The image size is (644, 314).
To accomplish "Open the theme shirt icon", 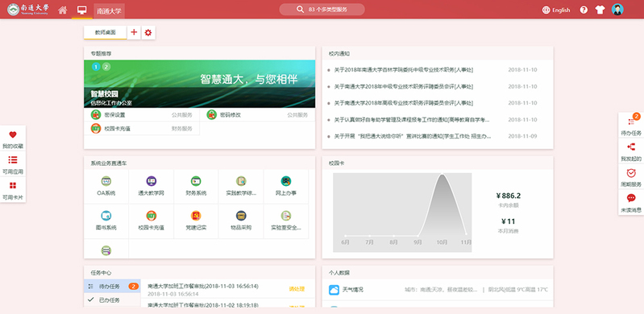I will pyautogui.click(x=600, y=10).
